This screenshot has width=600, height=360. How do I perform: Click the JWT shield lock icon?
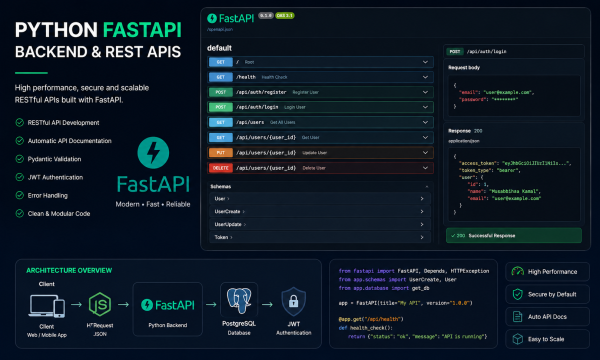click(x=293, y=302)
